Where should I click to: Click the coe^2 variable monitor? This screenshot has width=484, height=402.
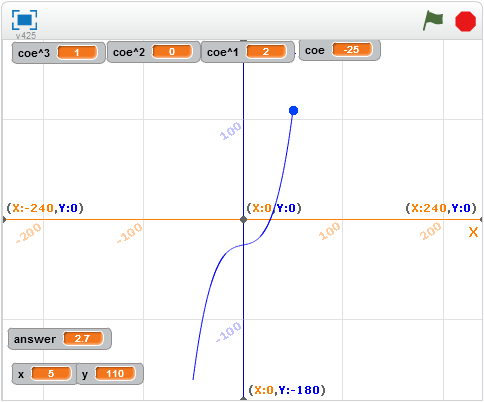pyautogui.click(x=153, y=52)
